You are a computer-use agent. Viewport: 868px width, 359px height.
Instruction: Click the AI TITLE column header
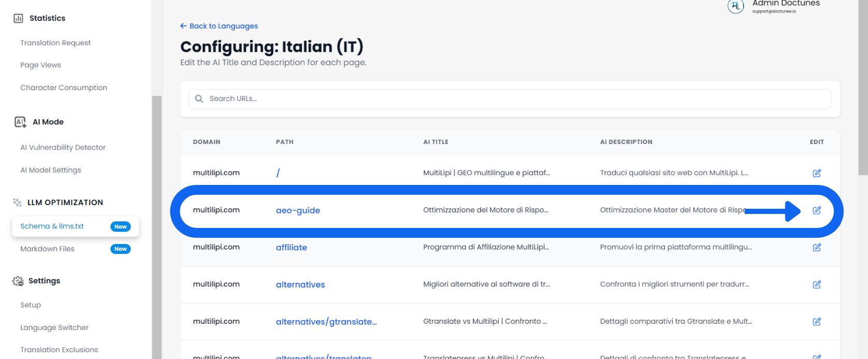click(x=436, y=142)
